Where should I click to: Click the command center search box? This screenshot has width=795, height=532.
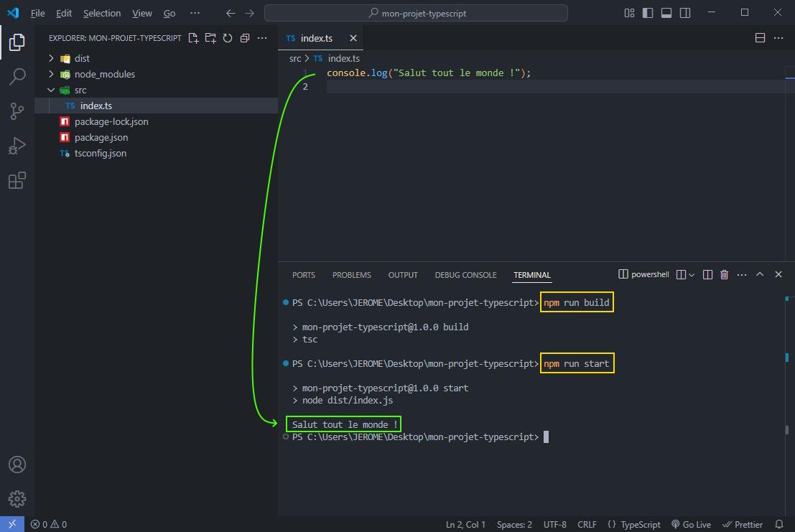[x=417, y=13]
